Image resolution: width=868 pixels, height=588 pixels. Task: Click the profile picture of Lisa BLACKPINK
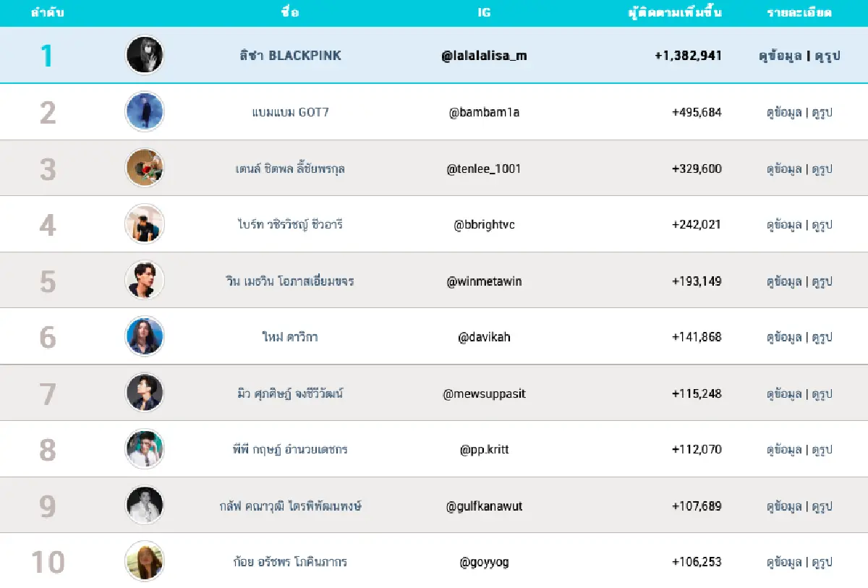(145, 55)
